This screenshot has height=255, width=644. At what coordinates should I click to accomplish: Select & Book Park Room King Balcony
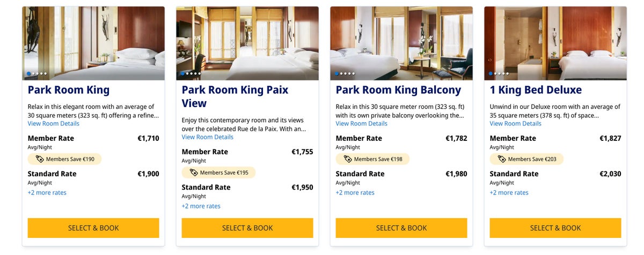pyautogui.click(x=401, y=228)
